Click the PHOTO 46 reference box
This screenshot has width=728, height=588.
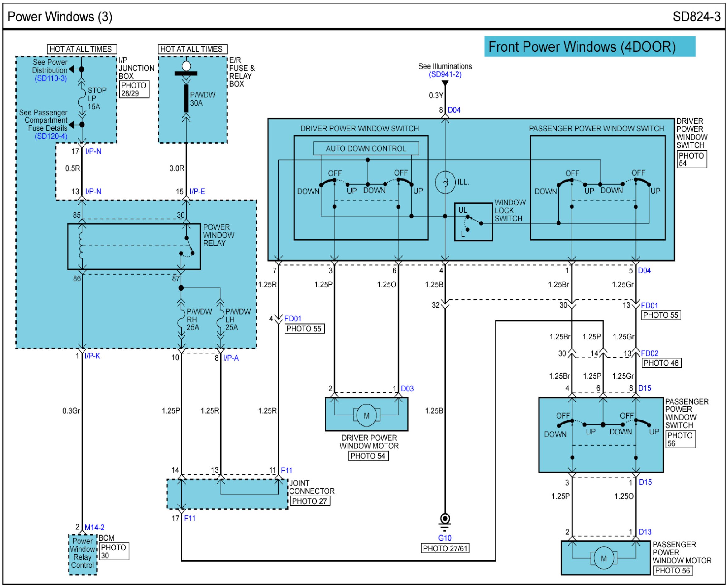(x=661, y=363)
